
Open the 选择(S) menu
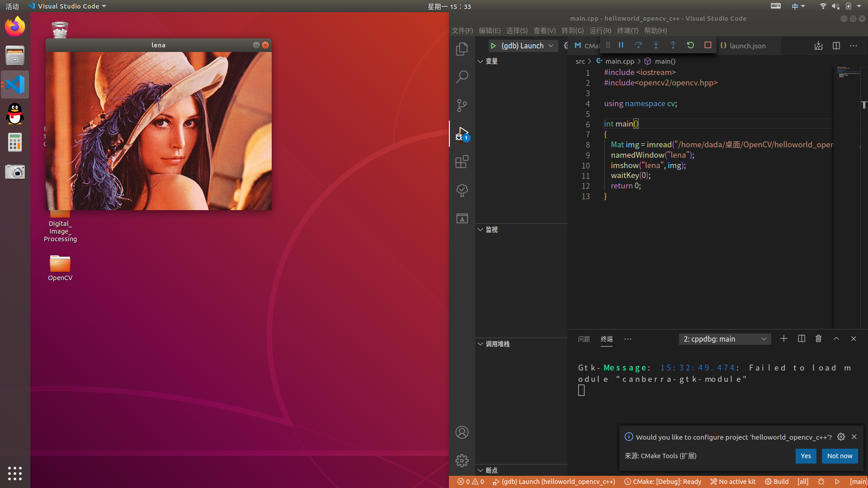(517, 31)
